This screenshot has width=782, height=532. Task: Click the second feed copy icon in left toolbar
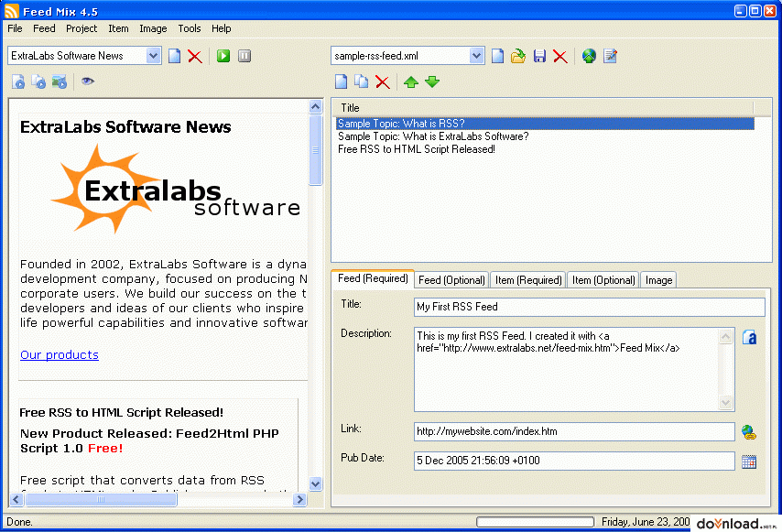[x=38, y=81]
